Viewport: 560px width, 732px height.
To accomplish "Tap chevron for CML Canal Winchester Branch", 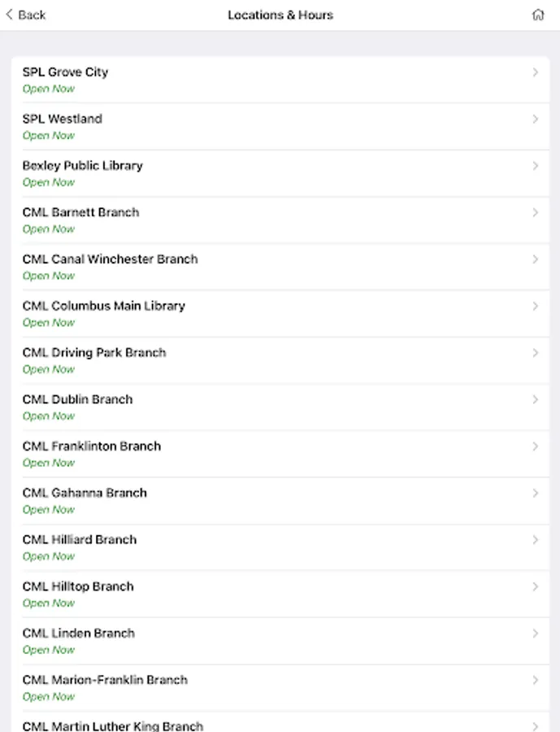I will 536,259.
